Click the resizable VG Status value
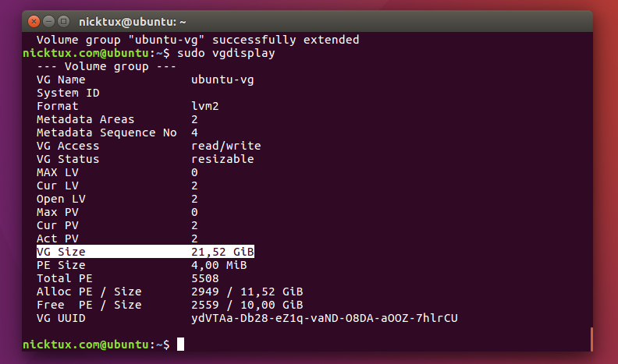618x364 pixels. [222, 159]
